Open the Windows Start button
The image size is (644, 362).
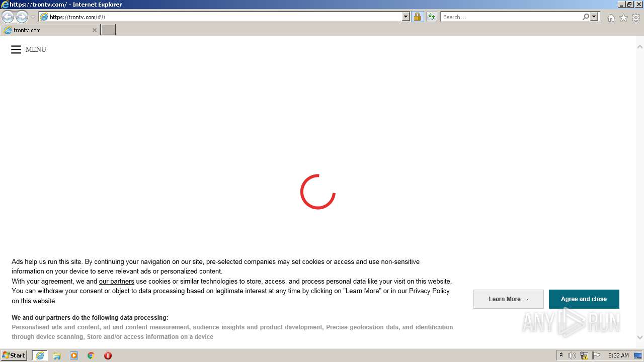click(14, 355)
